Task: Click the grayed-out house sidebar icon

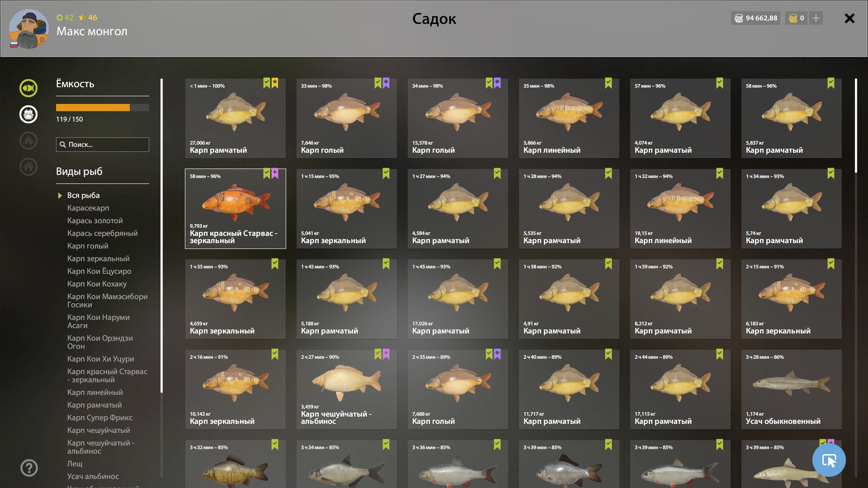Action: point(28,167)
